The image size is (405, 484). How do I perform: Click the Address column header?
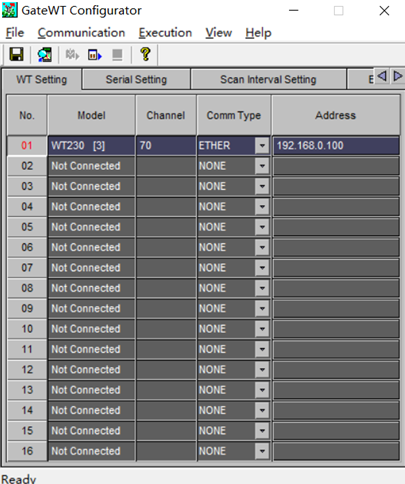point(336,115)
